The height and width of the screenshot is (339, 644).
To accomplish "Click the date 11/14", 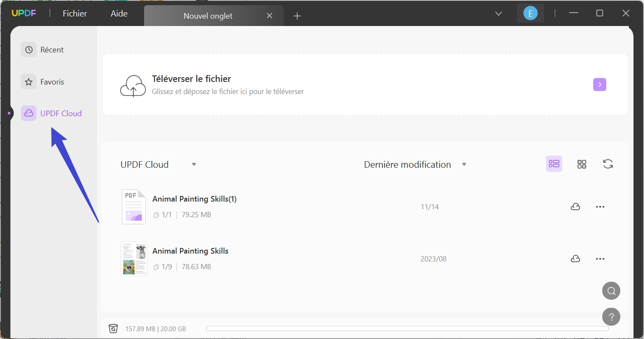I will pos(430,207).
